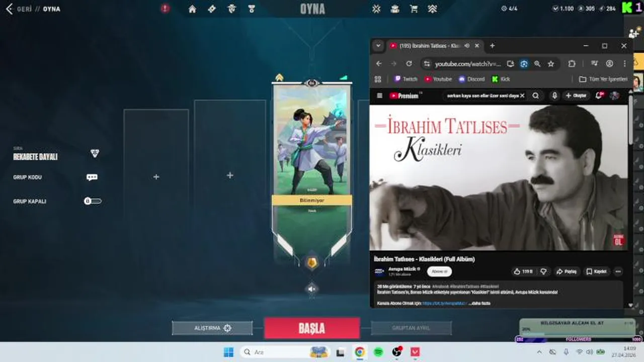Go back in Chrome browser
The image size is (644, 362).
[379, 64]
